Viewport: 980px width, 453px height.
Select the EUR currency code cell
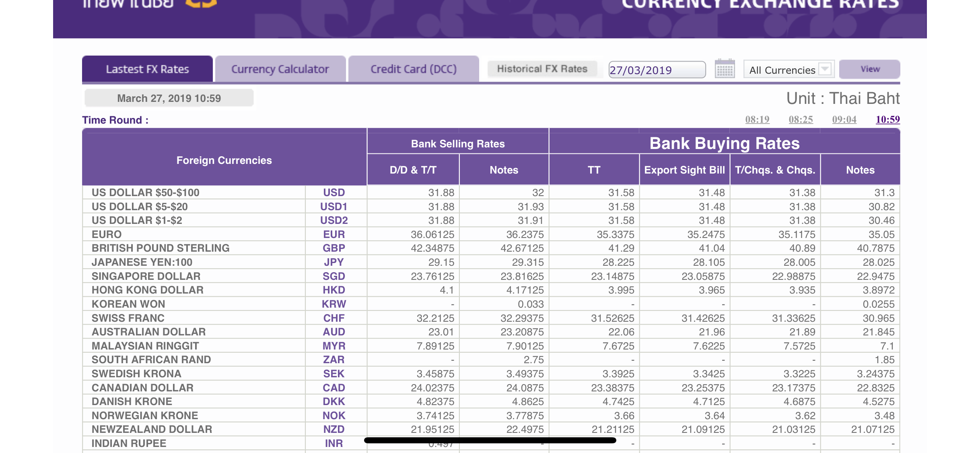[x=334, y=234]
